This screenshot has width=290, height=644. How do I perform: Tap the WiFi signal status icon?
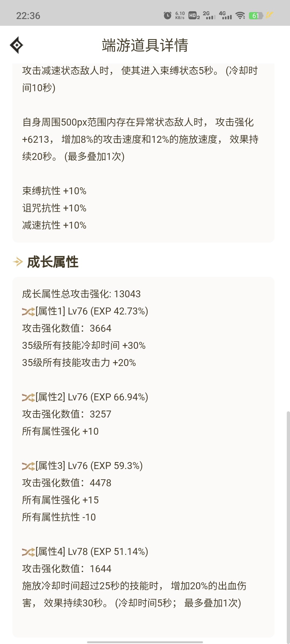click(240, 16)
